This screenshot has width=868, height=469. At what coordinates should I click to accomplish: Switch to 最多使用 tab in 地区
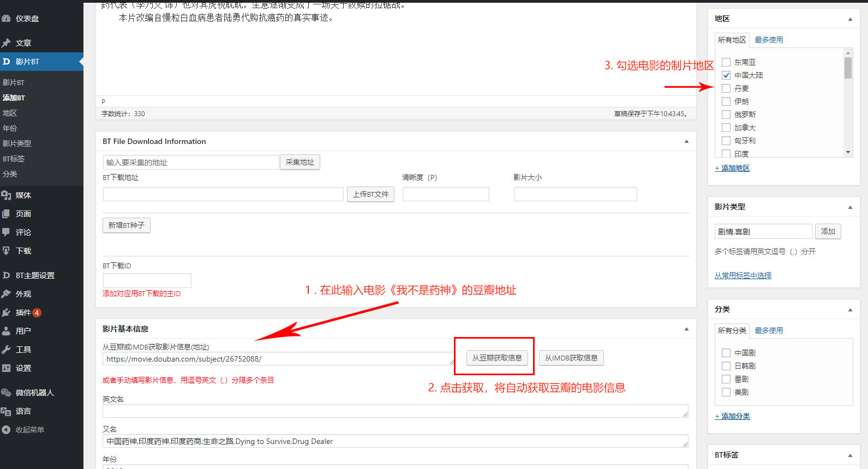[x=769, y=40]
